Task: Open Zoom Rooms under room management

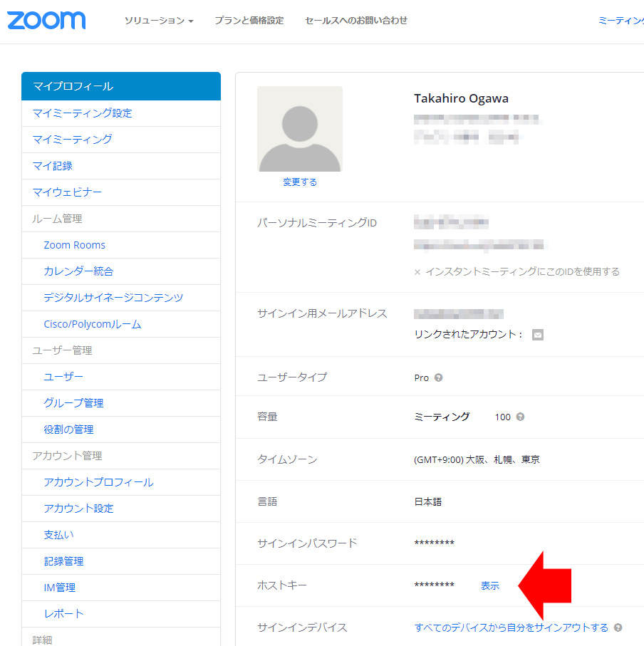Action: pyautogui.click(x=74, y=245)
